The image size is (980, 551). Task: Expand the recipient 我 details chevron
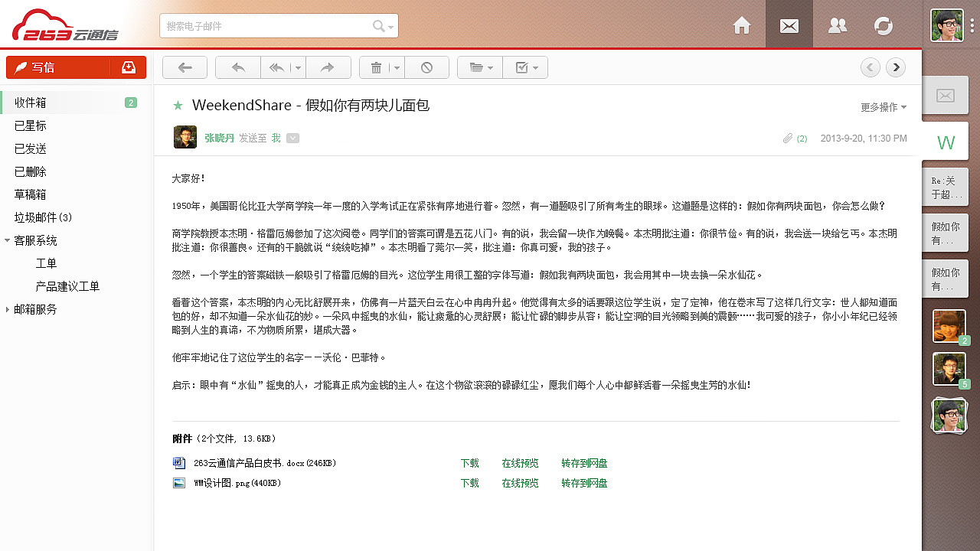pos(292,139)
